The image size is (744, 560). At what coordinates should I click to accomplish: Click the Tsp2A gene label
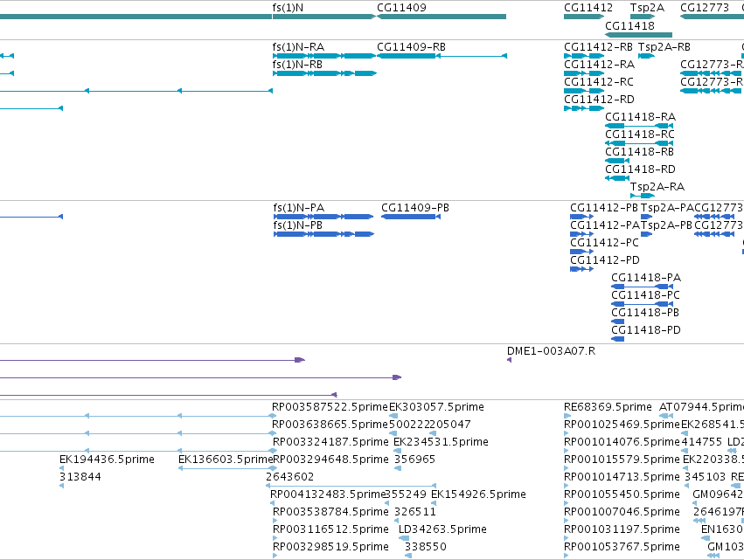(x=647, y=8)
